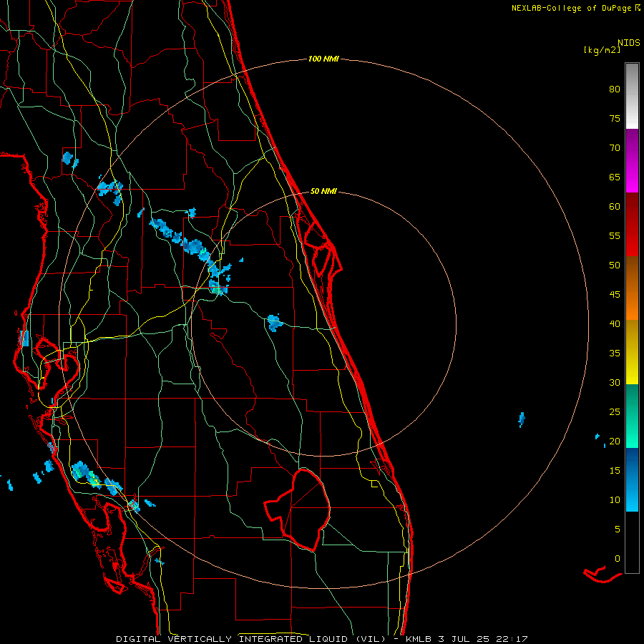Select the dark red 50-60 scale segment
The height and width of the screenshot is (644, 644).
click(x=632, y=225)
